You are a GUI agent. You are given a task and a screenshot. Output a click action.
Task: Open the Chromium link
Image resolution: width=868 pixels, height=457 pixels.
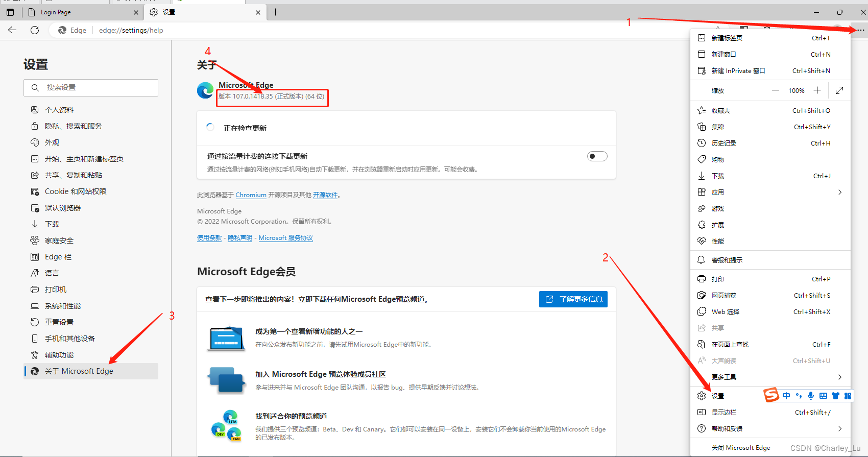coord(251,195)
